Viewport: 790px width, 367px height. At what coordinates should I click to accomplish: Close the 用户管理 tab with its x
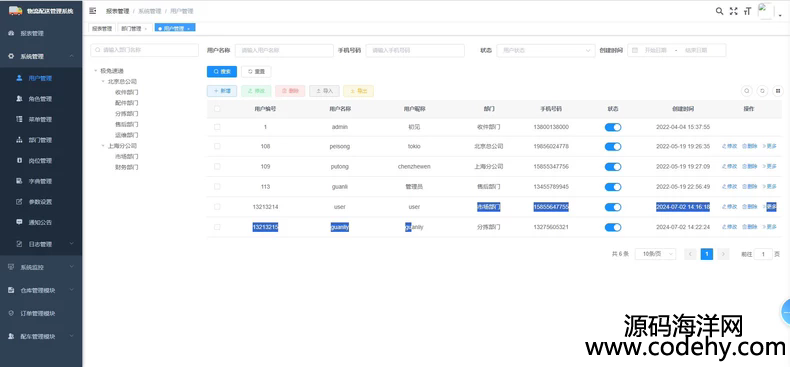click(188, 29)
